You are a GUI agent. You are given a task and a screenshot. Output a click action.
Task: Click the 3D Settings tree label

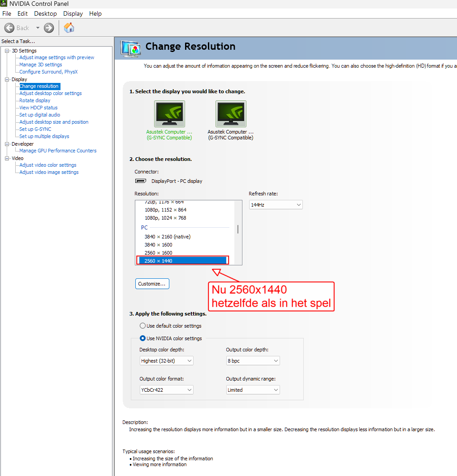[x=24, y=51]
